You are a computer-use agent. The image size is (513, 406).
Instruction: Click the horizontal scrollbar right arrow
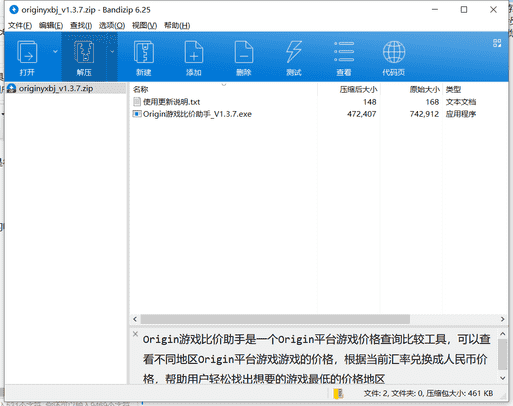tap(502, 319)
